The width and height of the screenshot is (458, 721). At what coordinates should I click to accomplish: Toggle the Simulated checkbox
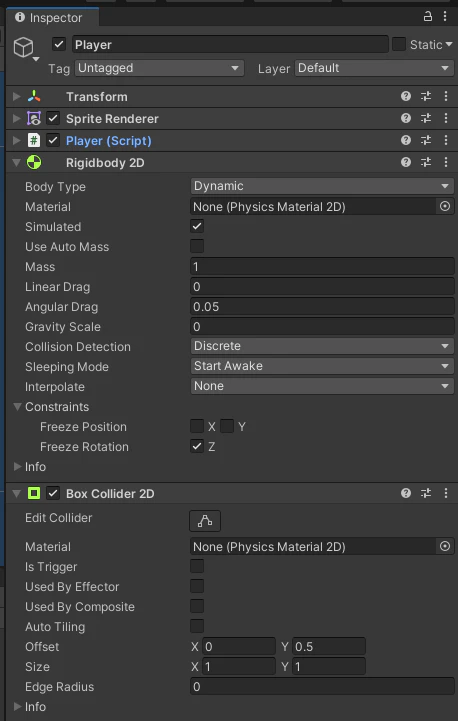point(197,226)
